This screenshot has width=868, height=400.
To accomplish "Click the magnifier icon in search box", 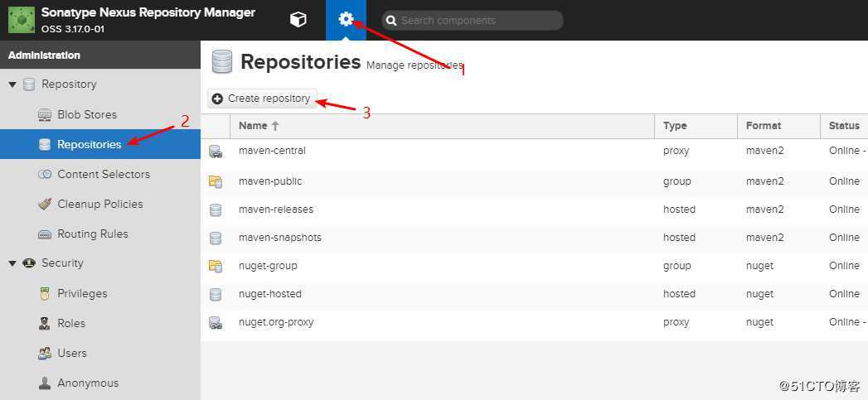I will pyautogui.click(x=391, y=21).
